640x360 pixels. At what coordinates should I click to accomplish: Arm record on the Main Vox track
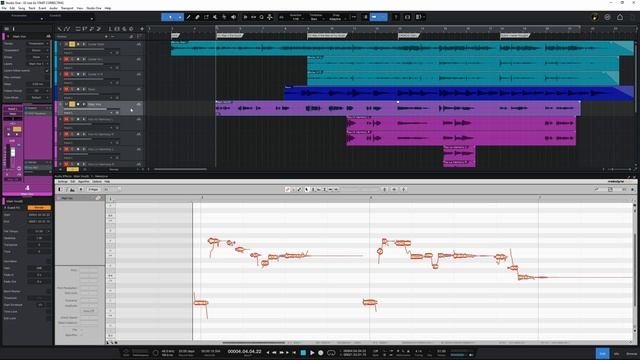point(78,104)
